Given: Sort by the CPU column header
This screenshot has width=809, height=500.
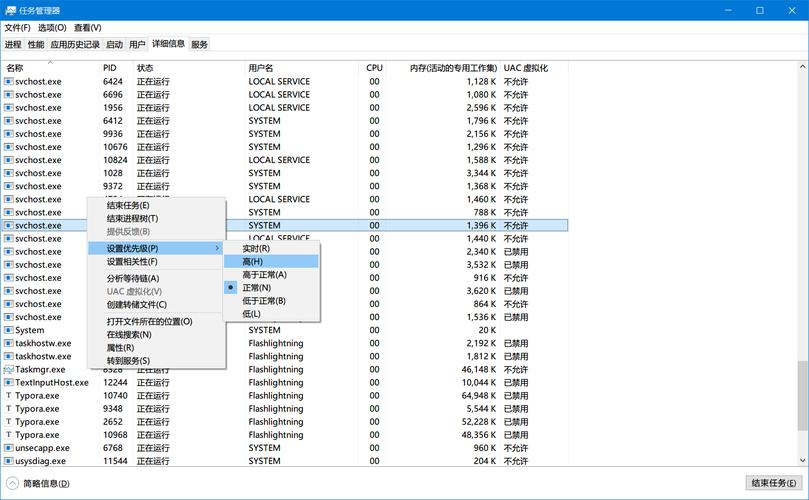Looking at the screenshot, I should click(375, 68).
